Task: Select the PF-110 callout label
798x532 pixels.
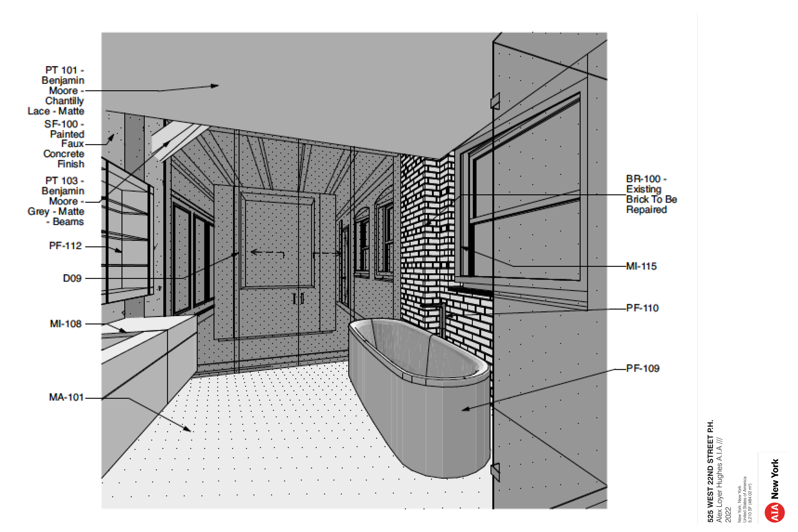Action: pyautogui.click(x=642, y=308)
